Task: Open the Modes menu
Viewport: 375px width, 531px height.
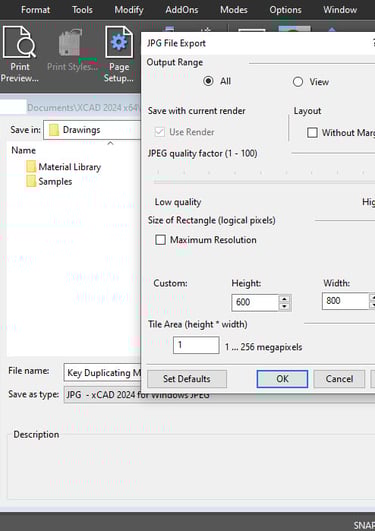Action: point(234,10)
